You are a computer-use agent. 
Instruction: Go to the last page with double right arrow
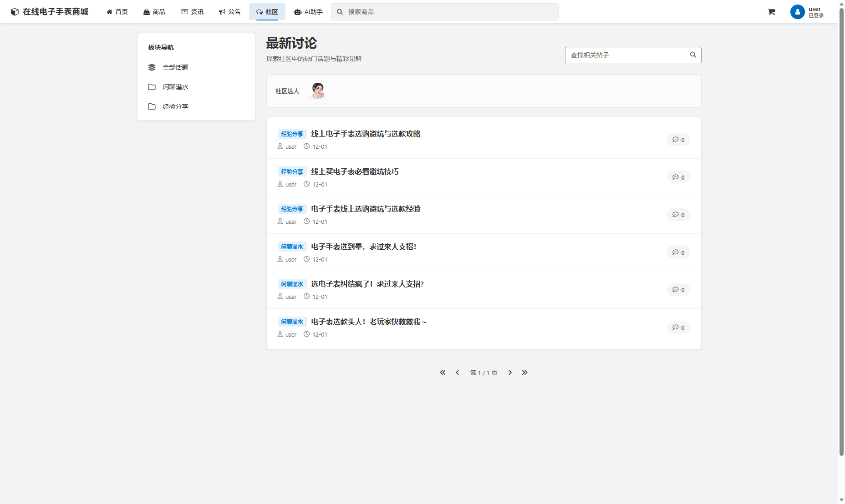[524, 372]
